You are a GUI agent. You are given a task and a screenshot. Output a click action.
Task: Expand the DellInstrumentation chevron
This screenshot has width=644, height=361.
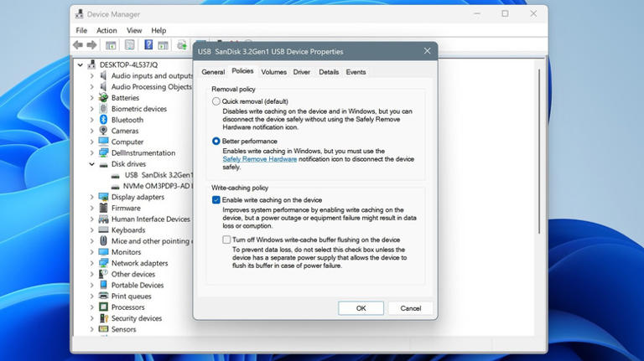(92, 152)
